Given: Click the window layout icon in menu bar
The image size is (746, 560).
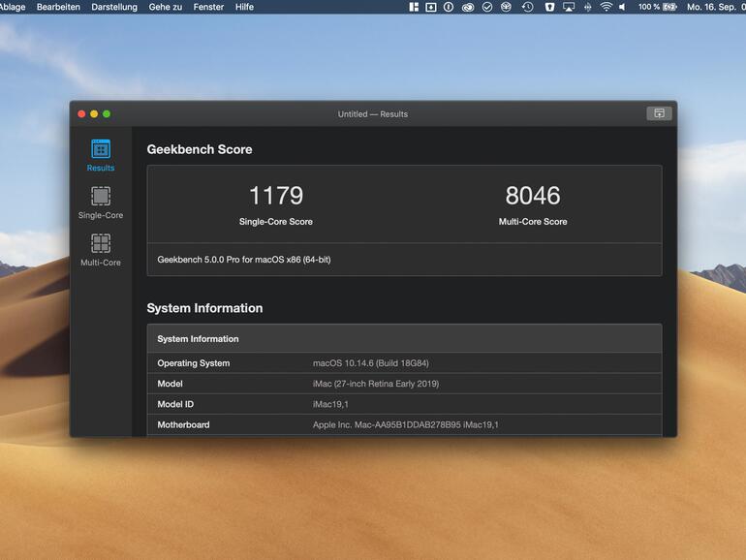Looking at the screenshot, I should (414, 7).
